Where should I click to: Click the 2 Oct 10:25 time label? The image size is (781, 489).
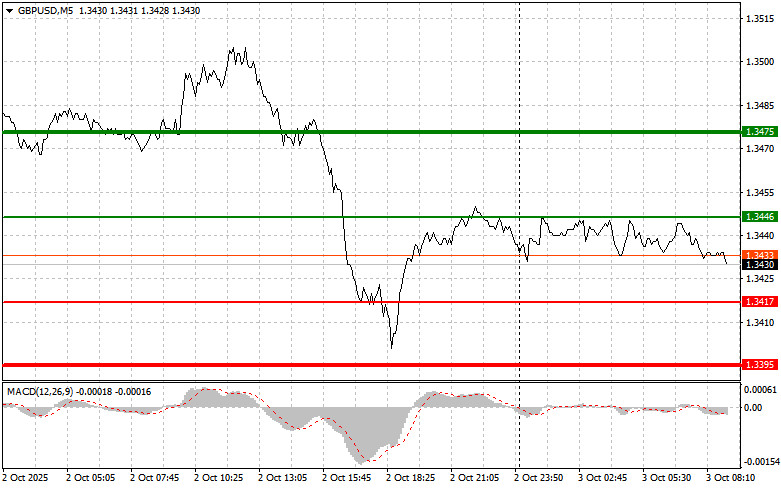[x=220, y=479]
